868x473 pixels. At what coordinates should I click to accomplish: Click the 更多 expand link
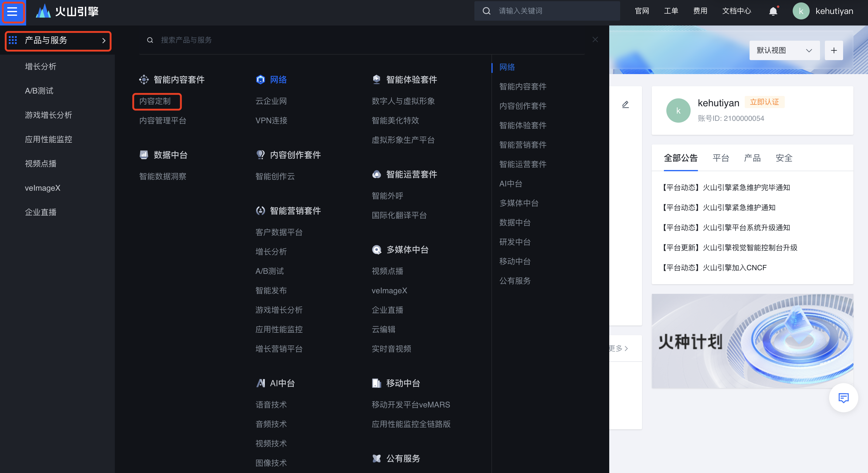619,348
